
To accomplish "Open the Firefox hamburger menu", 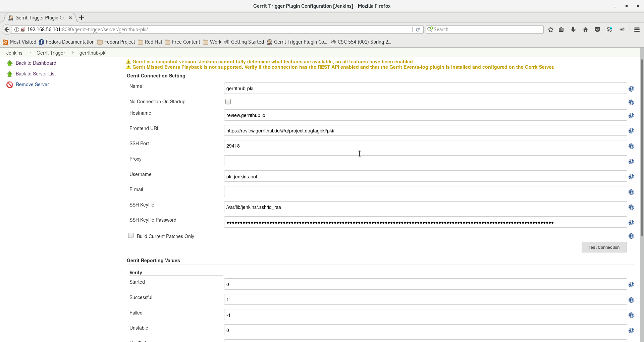I will coord(637,30).
